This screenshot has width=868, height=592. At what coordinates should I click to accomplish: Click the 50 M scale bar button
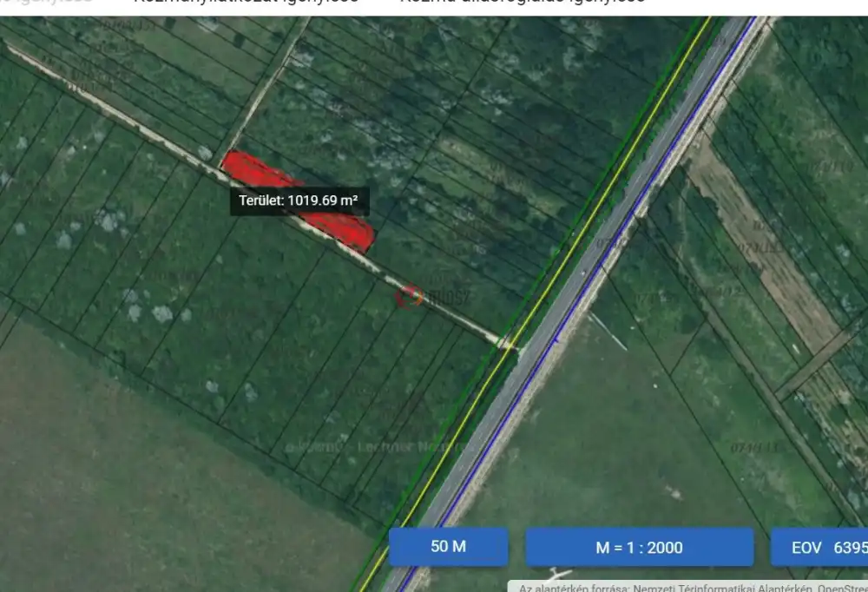(448, 547)
